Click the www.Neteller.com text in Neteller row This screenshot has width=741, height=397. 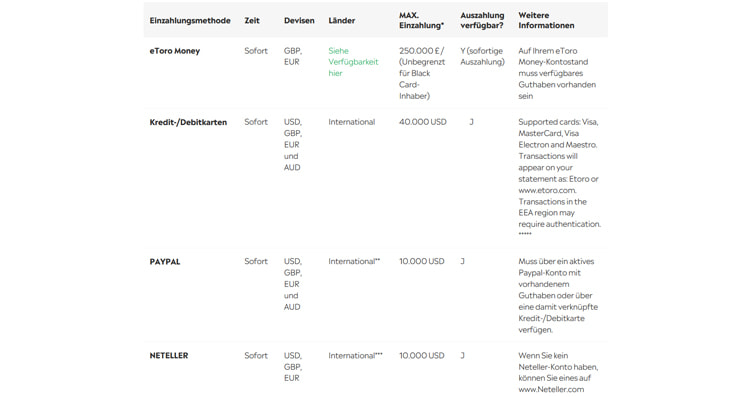pyautogui.click(x=551, y=389)
